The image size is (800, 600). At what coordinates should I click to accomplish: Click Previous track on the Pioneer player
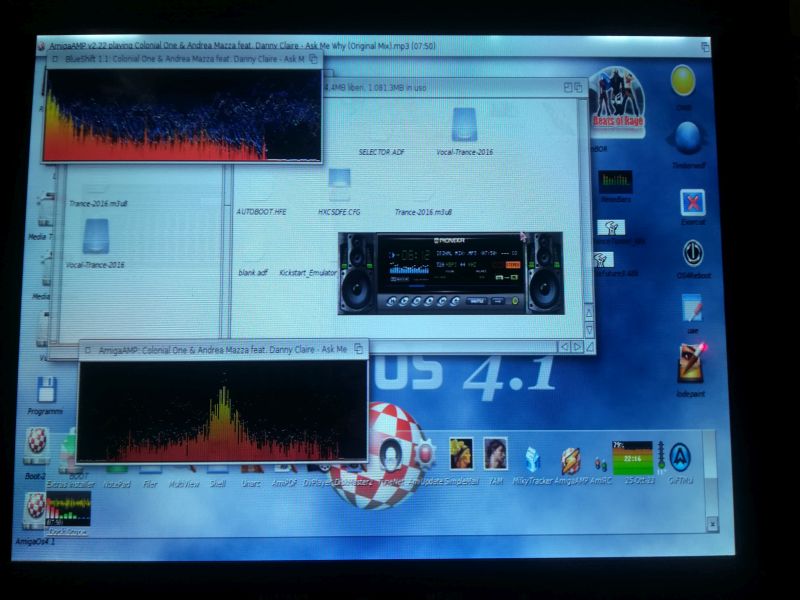[x=390, y=302]
